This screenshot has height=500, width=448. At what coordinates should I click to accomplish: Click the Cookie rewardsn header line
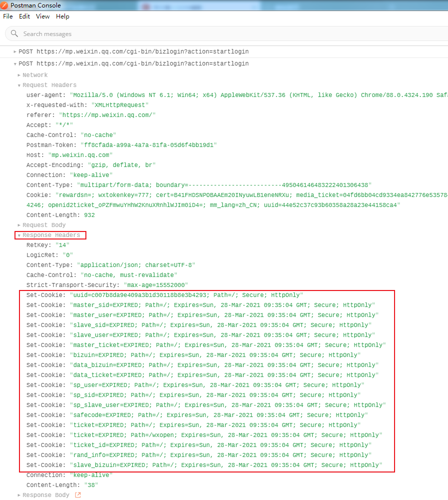[237, 195]
